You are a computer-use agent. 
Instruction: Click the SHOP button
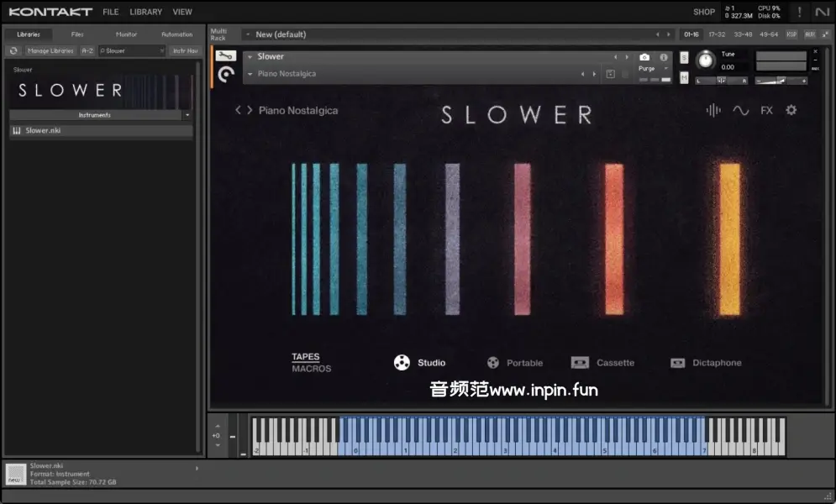[704, 12]
